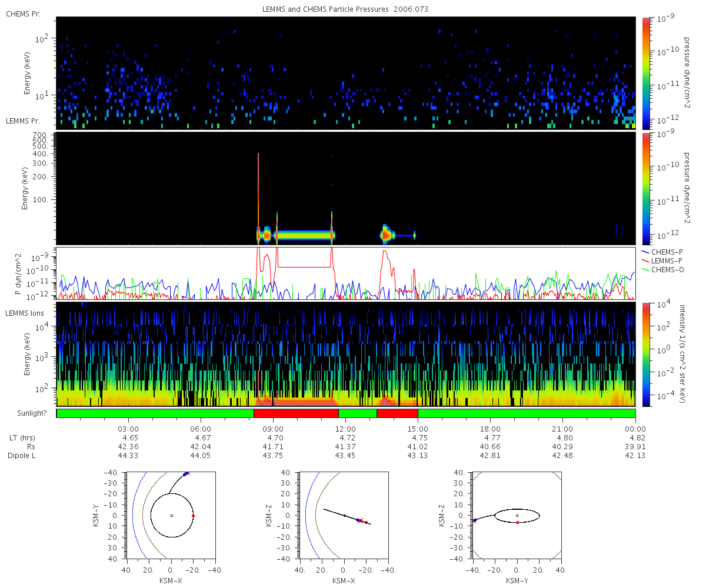
Task: Click the tall LEMMS pressure spike near 08:30
Action: pos(258,194)
